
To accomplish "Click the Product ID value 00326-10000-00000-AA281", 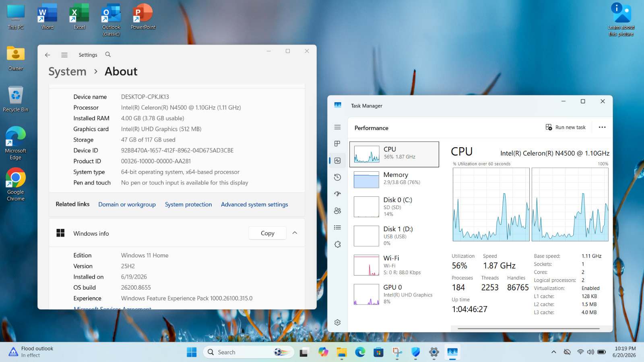I will coord(156,161).
